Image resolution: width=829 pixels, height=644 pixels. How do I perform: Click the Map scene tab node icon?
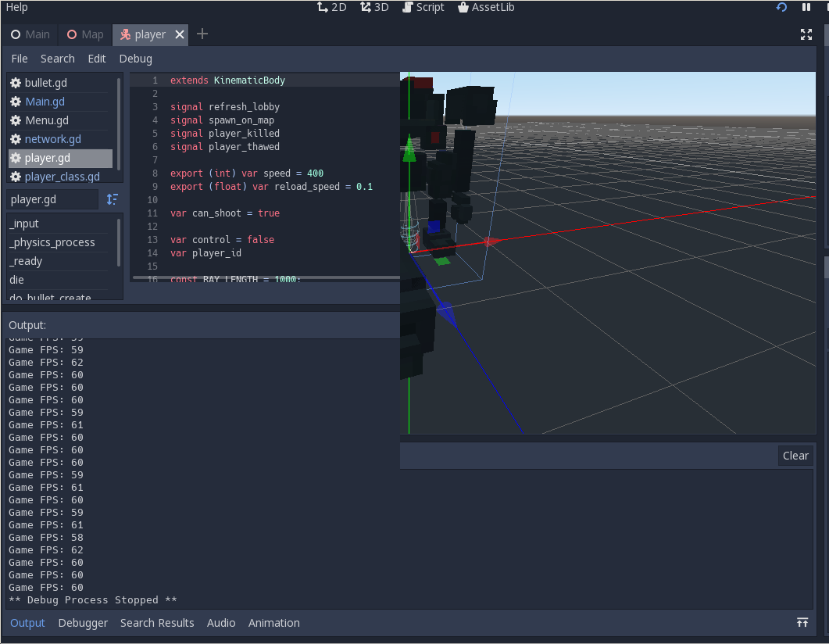point(72,34)
